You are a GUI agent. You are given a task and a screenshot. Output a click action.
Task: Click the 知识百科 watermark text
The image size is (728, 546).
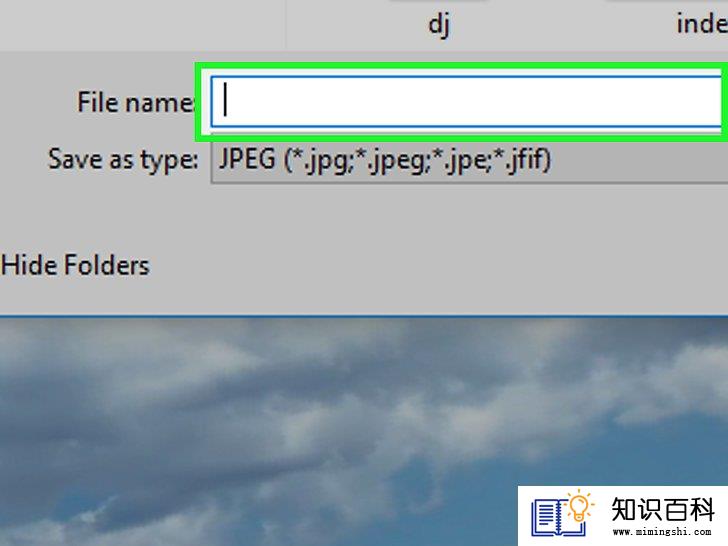pyautogui.click(x=662, y=509)
